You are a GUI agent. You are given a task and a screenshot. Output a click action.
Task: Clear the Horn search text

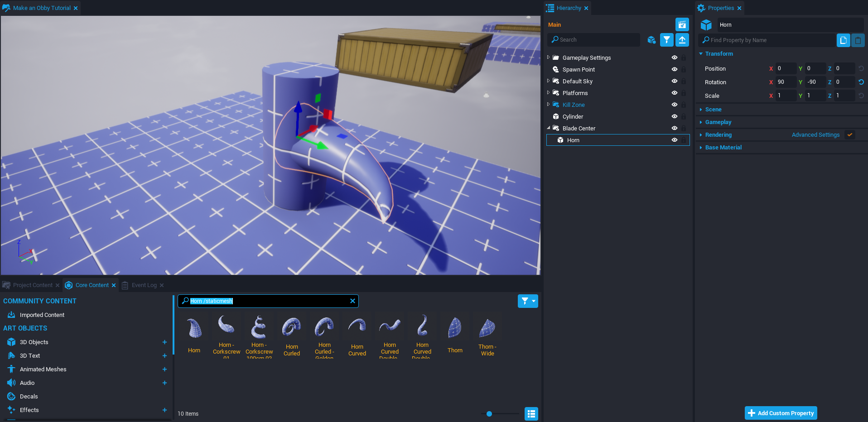352,301
